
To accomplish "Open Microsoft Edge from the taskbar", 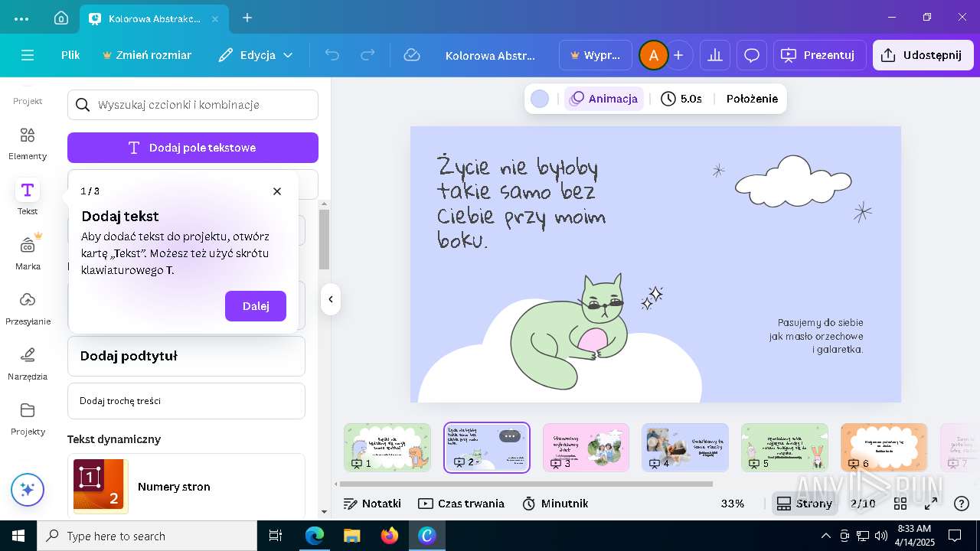I will click(315, 536).
